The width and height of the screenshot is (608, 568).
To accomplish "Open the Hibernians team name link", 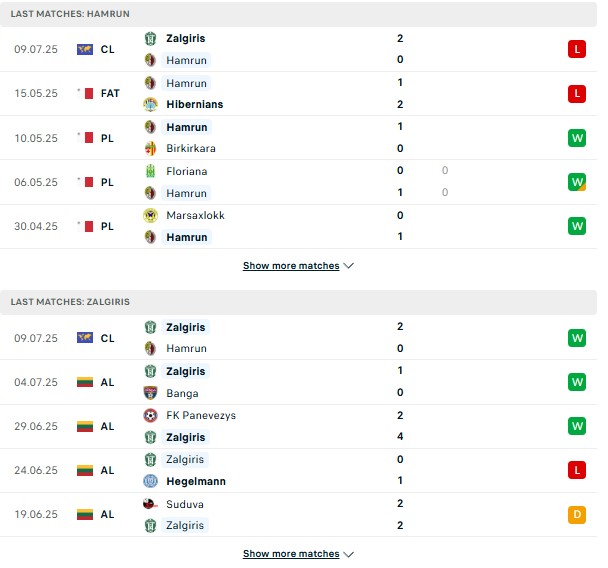I will 195,105.
